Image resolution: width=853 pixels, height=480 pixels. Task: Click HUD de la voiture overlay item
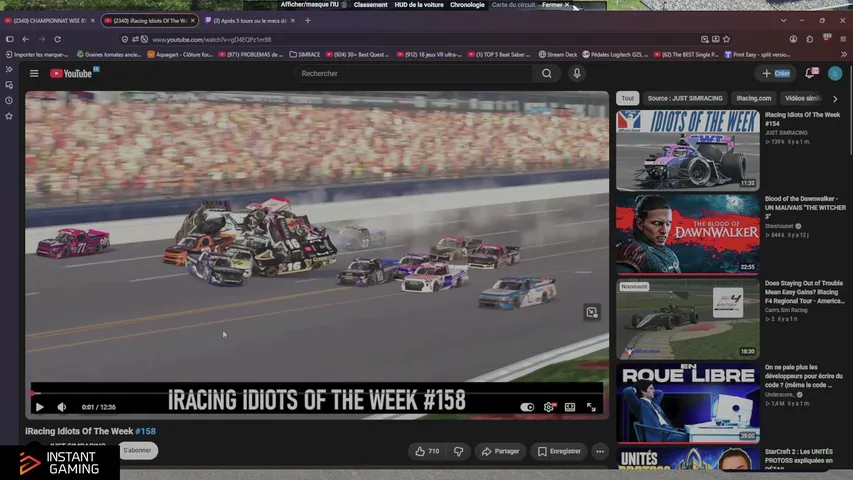coord(419,5)
